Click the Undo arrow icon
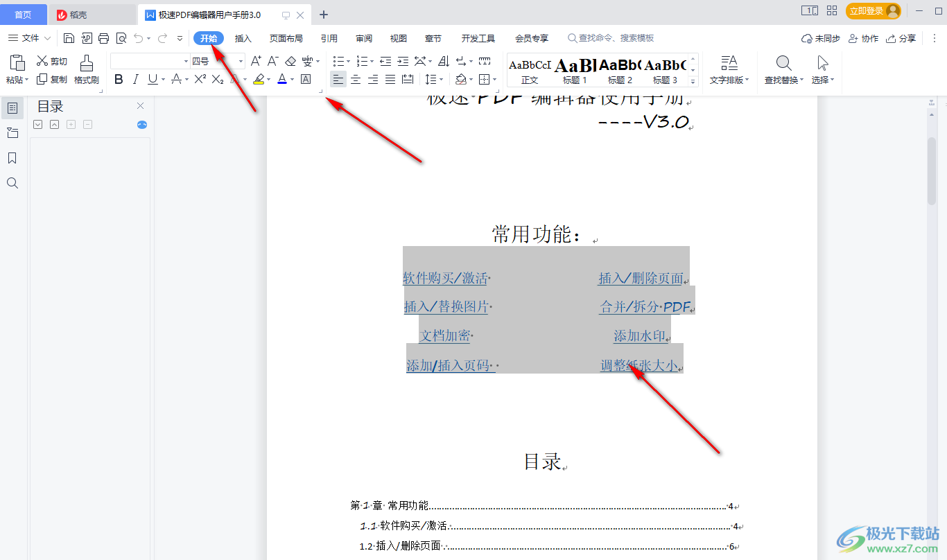The image size is (947, 560). (139, 38)
